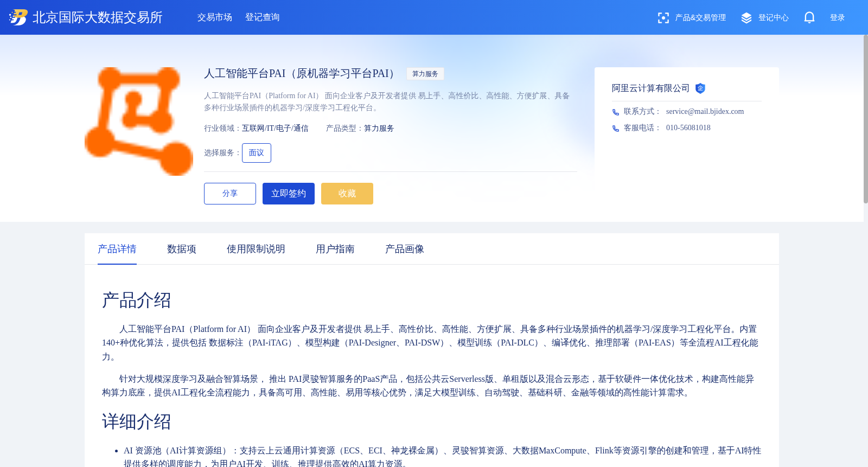
Task: Click the 立即签约 sign now button
Action: tap(289, 194)
